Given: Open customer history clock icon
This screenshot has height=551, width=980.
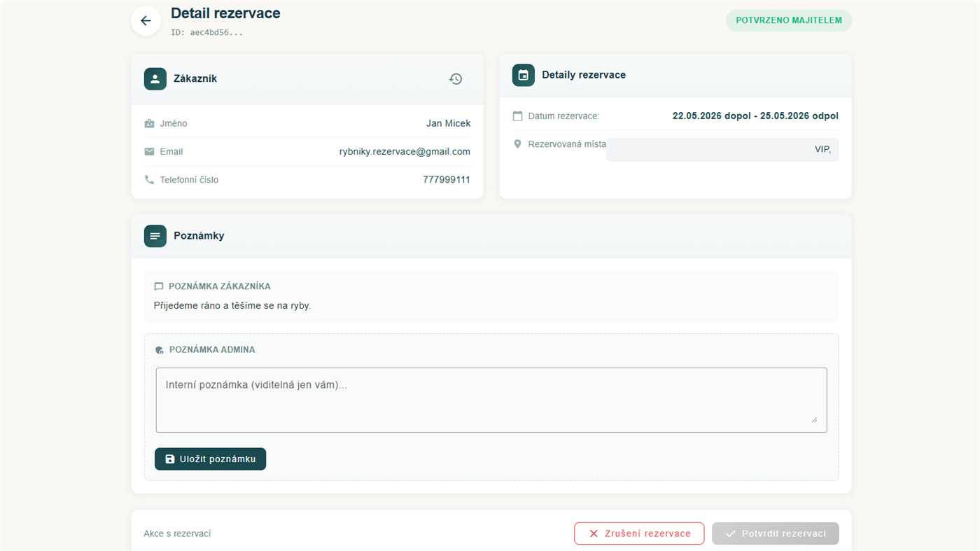Looking at the screenshot, I should pos(456,79).
